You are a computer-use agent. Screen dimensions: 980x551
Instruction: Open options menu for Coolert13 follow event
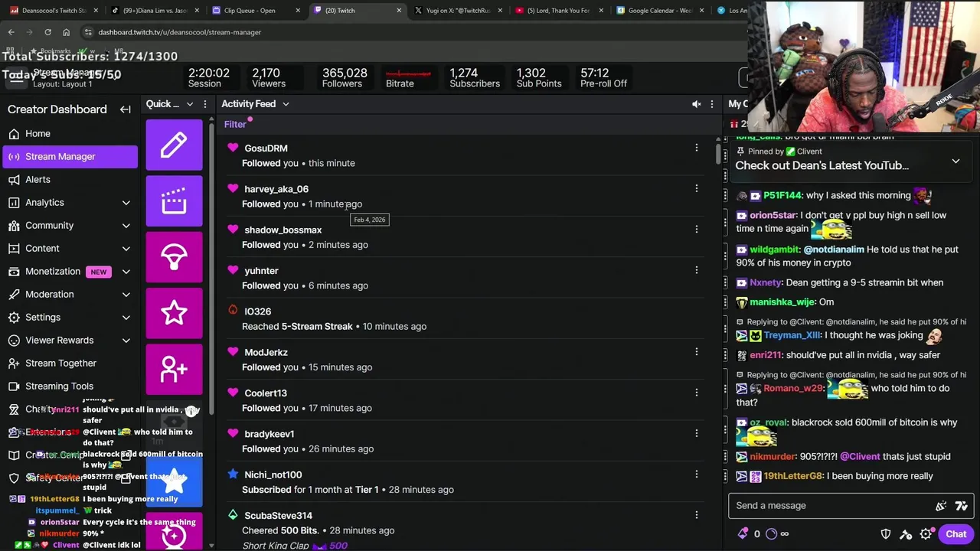tap(696, 393)
